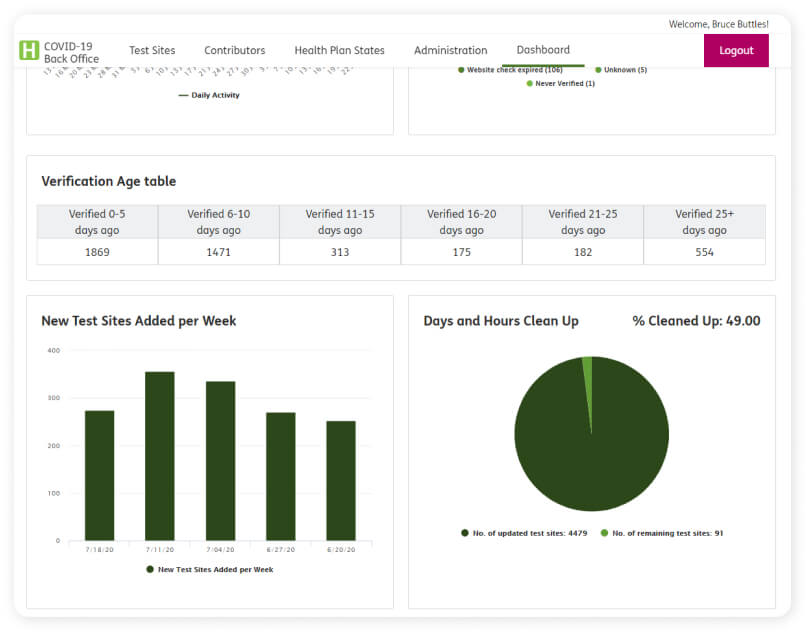Switch to the Contributors tab
Screen dimensions: 809x635
click(x=234, y=50)
